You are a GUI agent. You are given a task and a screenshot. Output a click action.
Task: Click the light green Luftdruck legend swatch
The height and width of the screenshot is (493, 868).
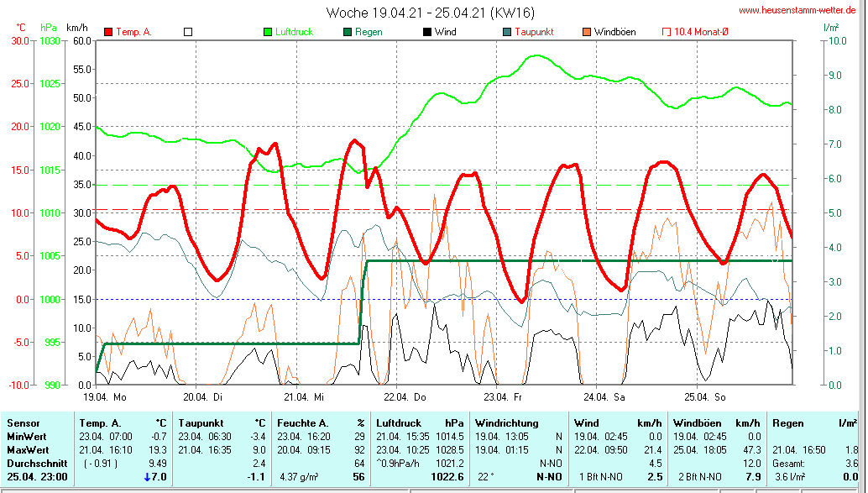coord(268,32)
